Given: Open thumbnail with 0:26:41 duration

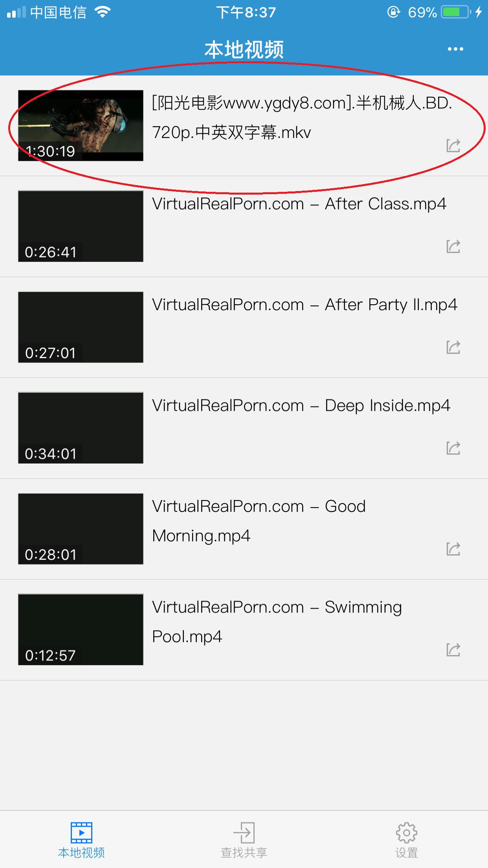Looking at the screenshot, I should pyautogui.click(x=81, y=226).
